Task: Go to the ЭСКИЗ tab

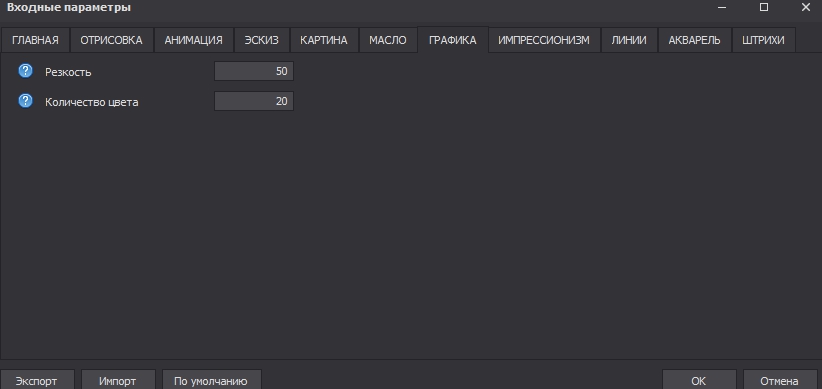Action: point(262,40)
